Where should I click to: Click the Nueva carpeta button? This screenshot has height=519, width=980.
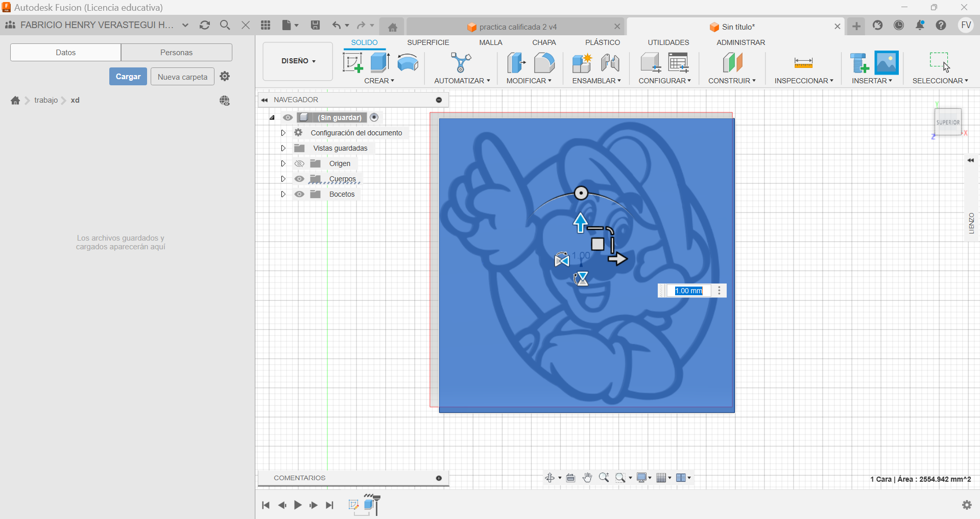pos(182,77)
